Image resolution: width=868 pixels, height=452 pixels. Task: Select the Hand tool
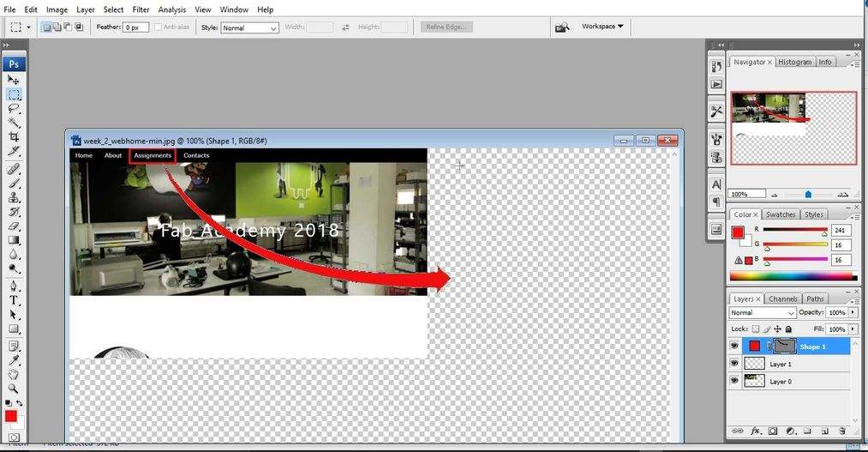(14, 375)
